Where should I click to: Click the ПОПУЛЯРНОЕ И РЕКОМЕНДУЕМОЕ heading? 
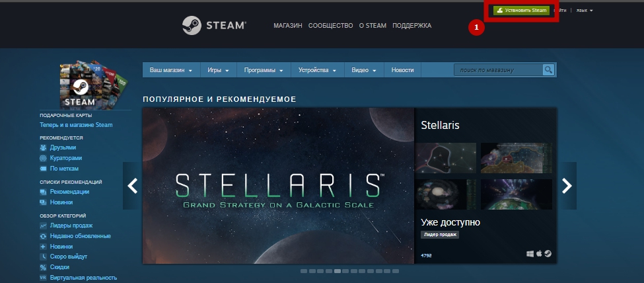219,100
